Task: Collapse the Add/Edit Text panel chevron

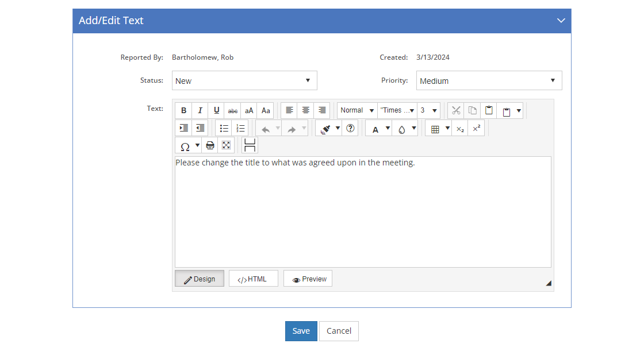Action: pyautogui.click(x=561, y=21)
